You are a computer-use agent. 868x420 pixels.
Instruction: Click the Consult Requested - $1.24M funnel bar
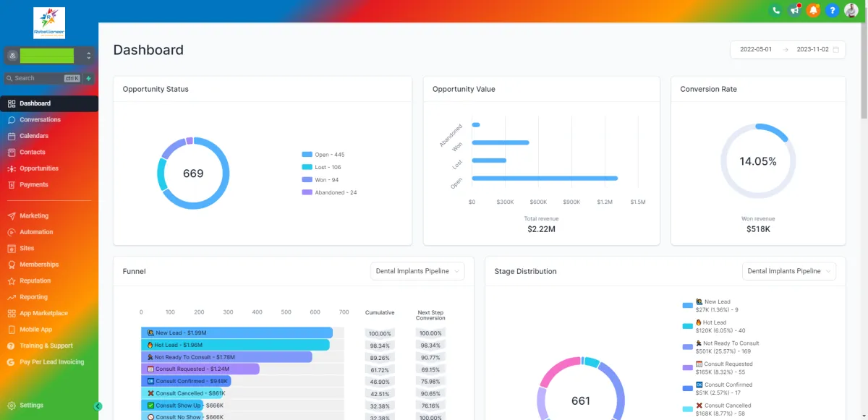tap(200, 369)
